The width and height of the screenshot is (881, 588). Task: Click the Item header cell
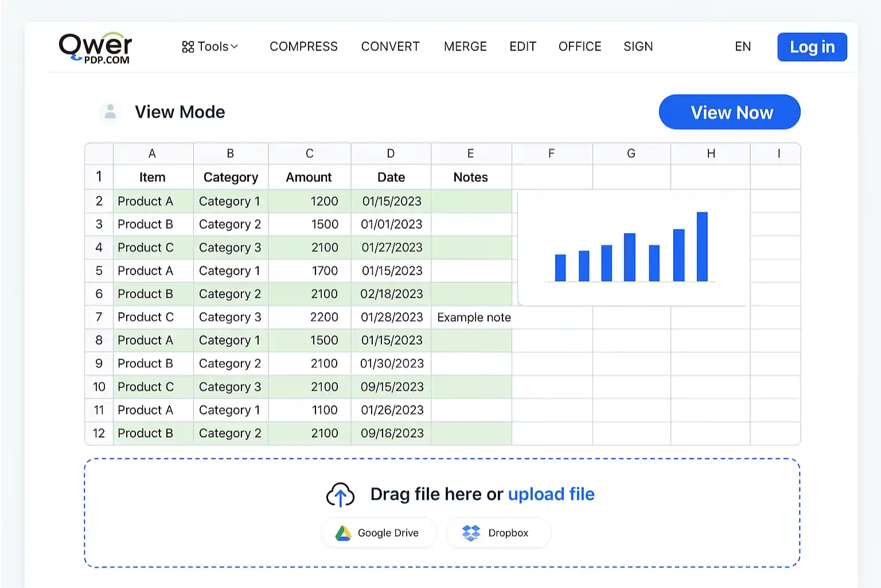click(153, 177)
